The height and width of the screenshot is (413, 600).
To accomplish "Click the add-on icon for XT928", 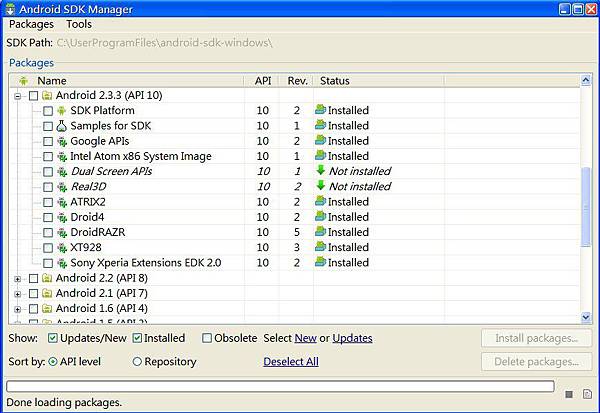I will coord(62,248).
